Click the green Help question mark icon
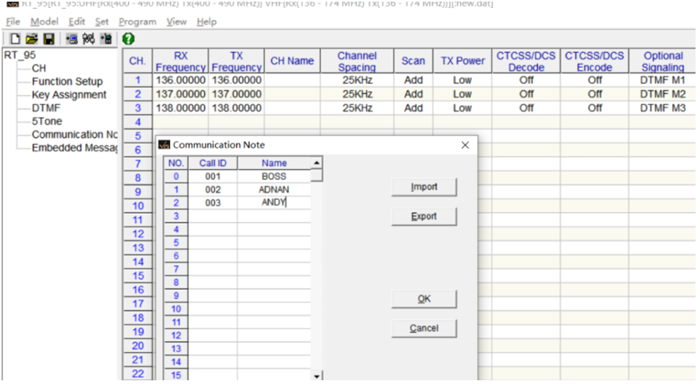The height and width of the screenshot is (384, 700). pyautogui.click(x=129, y=39)
